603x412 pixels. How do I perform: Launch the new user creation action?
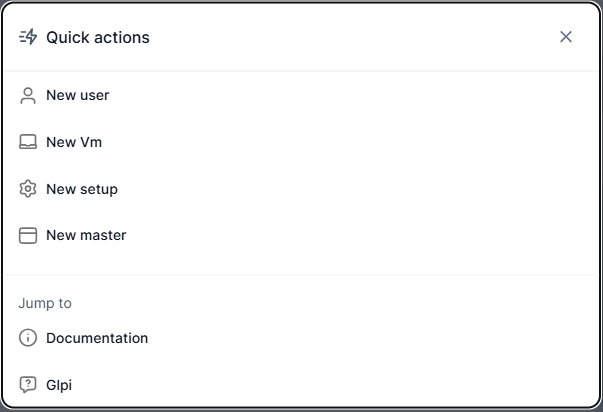point(301,95)
